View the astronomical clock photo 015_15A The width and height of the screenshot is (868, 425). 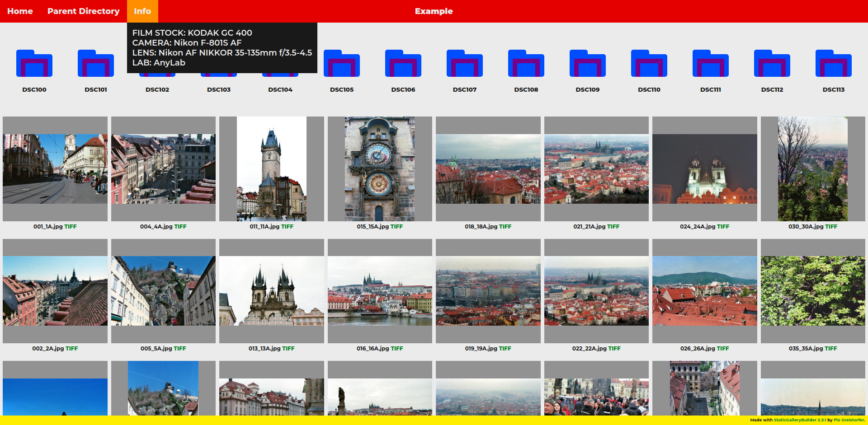point(380,169)
